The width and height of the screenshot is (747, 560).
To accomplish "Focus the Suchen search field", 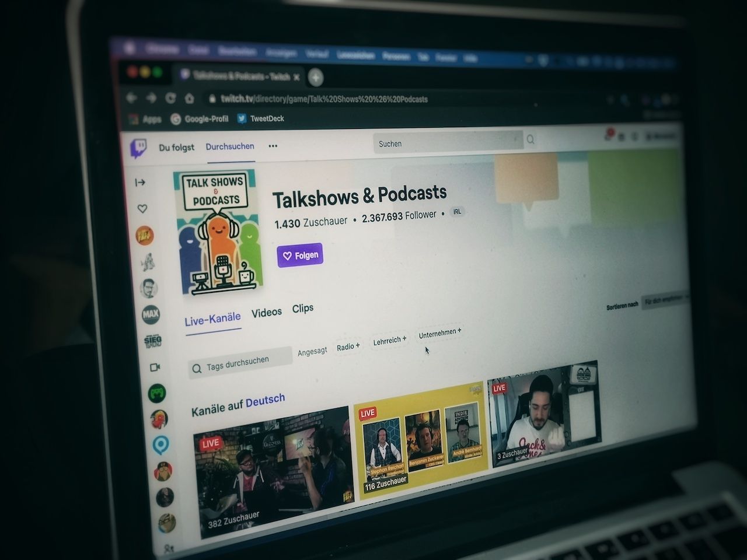I will pos(448,142).
